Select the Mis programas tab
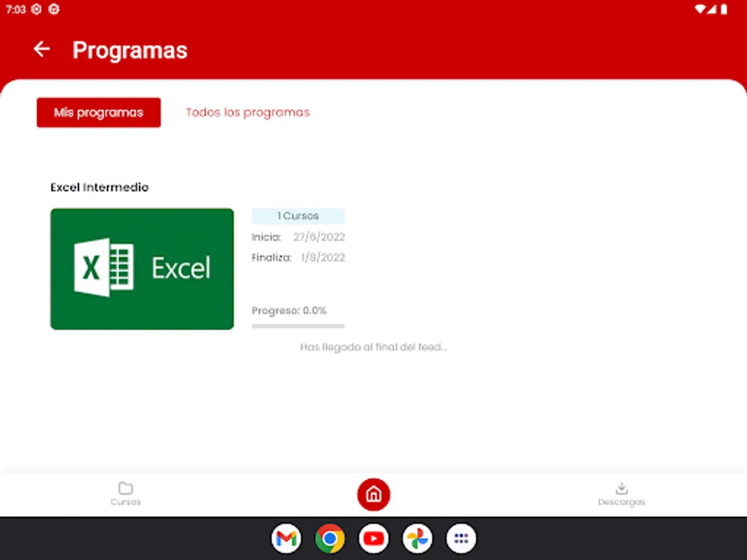The height and width of the screenshot is (560, 747). [x=98, y=113]
